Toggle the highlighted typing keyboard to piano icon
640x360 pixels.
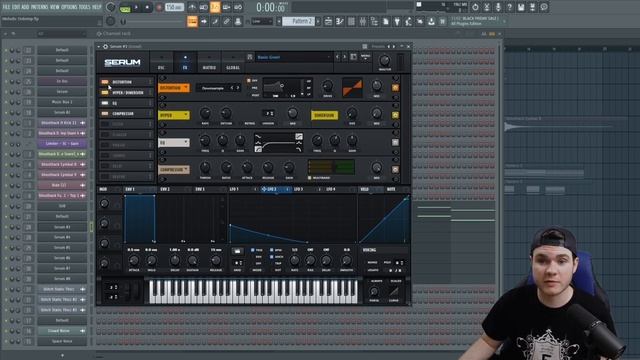click(192, 22)
